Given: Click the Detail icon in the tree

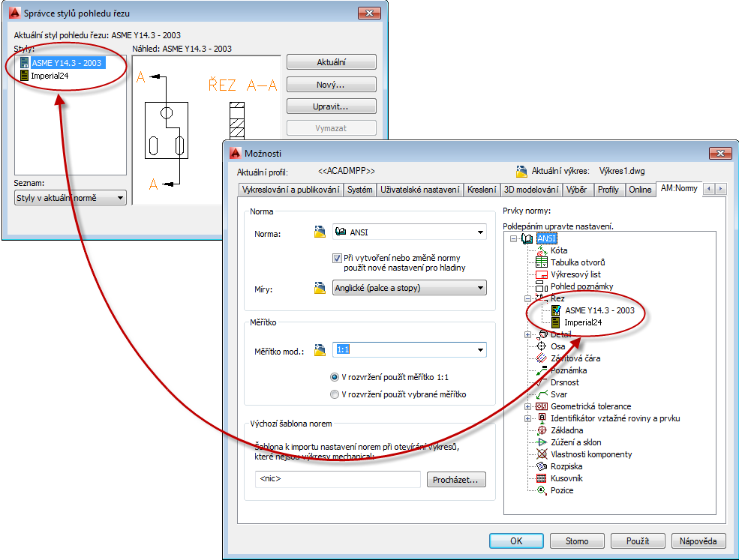Looking at the screenshot, I should (542, 334).
